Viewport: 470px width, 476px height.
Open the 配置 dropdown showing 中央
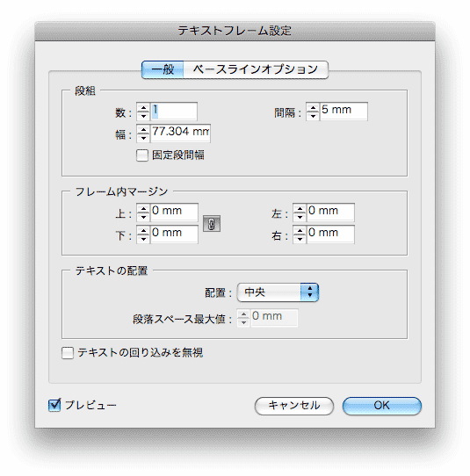pyautogui.click(x=278, y=292)
